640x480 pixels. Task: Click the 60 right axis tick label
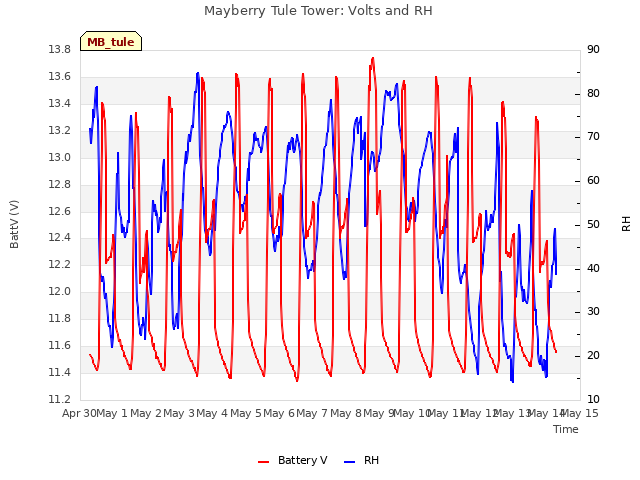pos(593,181)
